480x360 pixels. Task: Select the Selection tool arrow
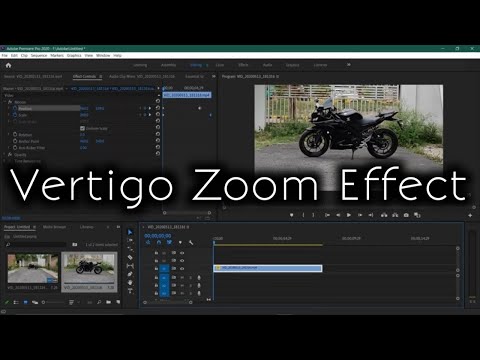(x=130, y=232)
